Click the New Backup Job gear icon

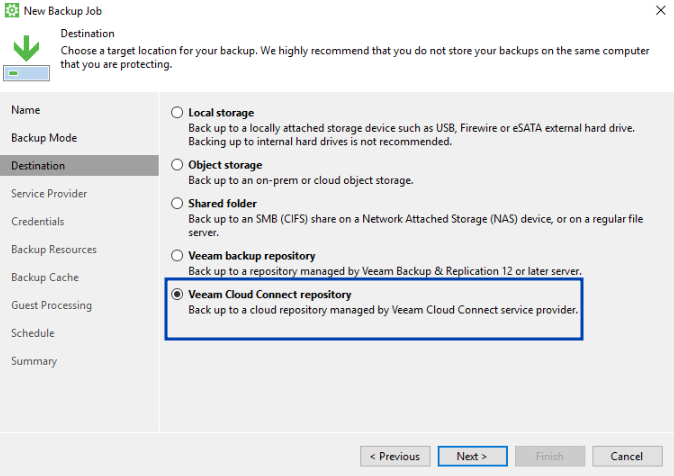(x=12, y=10)
